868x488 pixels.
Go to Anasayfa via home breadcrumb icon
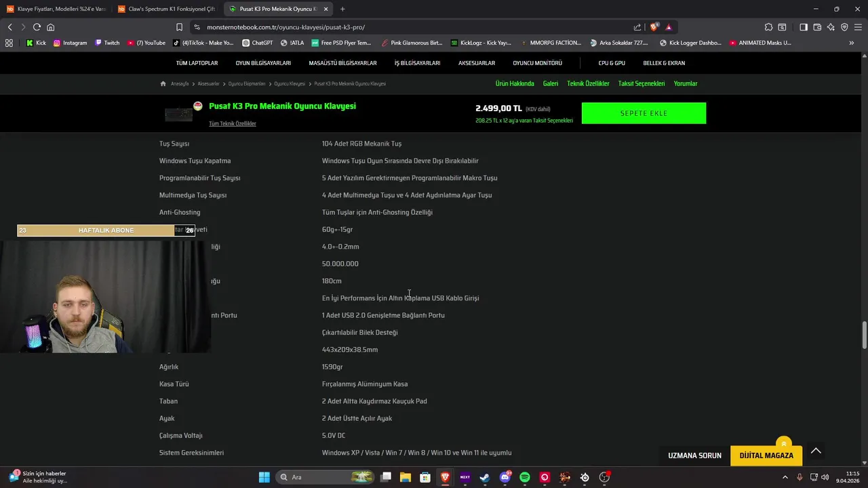point(163,83)
